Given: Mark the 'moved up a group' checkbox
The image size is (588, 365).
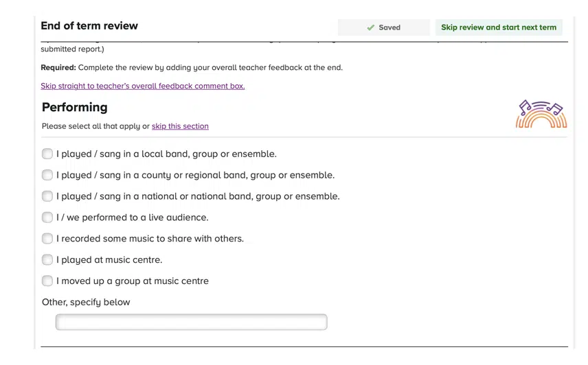Looking at the screenshot, I should coord(47,281).
